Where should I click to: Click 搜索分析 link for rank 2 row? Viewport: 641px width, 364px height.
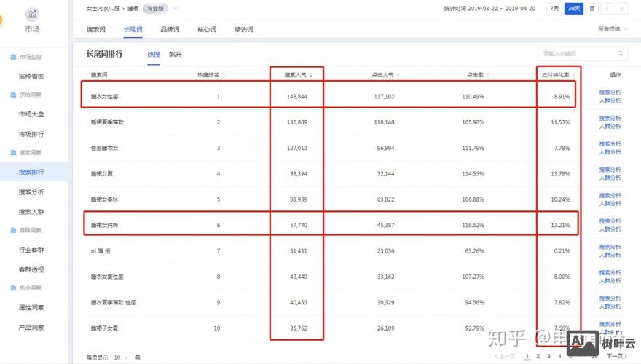click(610, 118)
